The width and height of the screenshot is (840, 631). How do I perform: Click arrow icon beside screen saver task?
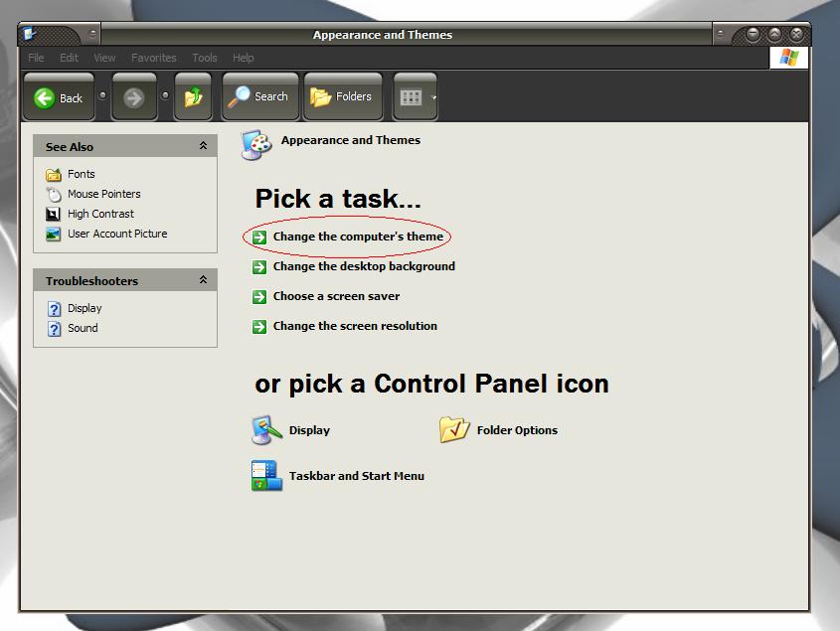259,297
